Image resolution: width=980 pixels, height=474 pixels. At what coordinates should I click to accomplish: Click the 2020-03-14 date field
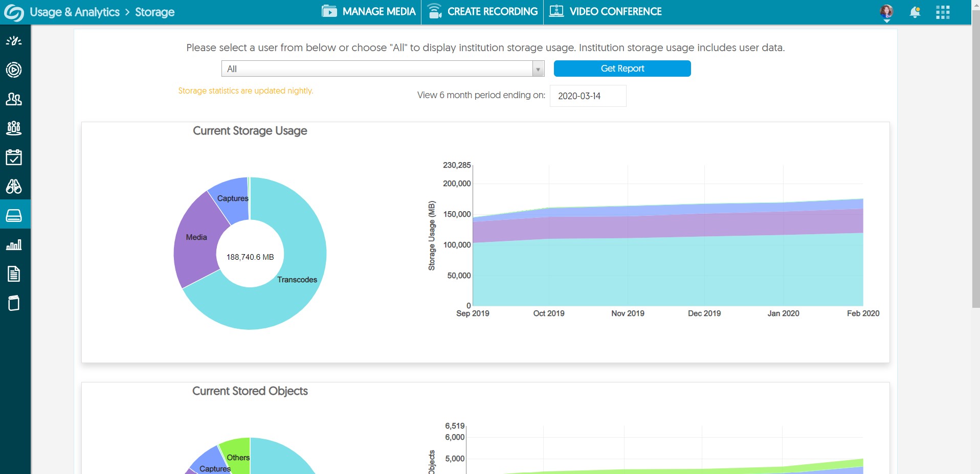tap(587, 95)
